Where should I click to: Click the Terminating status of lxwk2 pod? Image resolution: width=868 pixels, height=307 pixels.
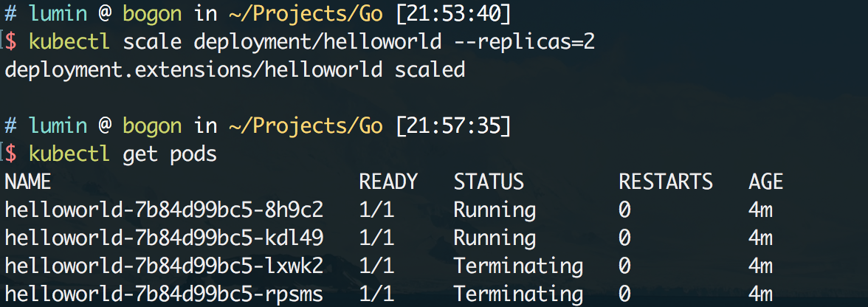pos(518,266)
